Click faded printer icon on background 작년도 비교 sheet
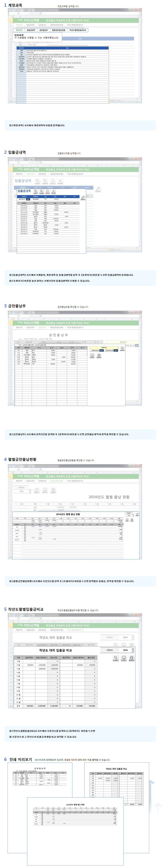This screenshot has height=868, width=167. tap(132, 645)
